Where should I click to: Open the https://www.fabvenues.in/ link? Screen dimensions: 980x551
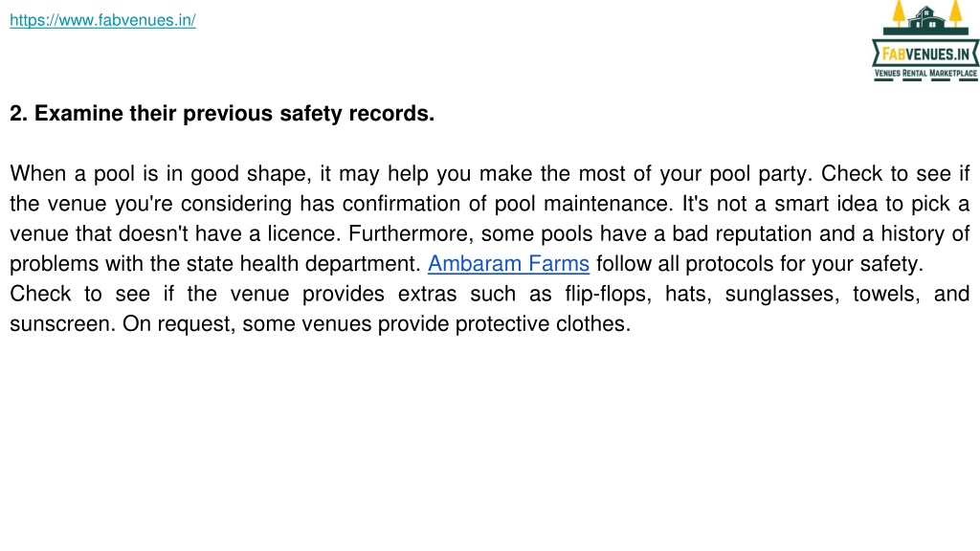coord(102,20)
